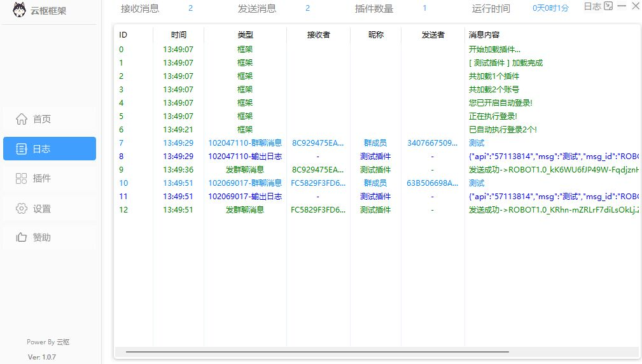642x364 pixels.
Task: Minimize the 云枢框架 window
Action: click(622, 6)
